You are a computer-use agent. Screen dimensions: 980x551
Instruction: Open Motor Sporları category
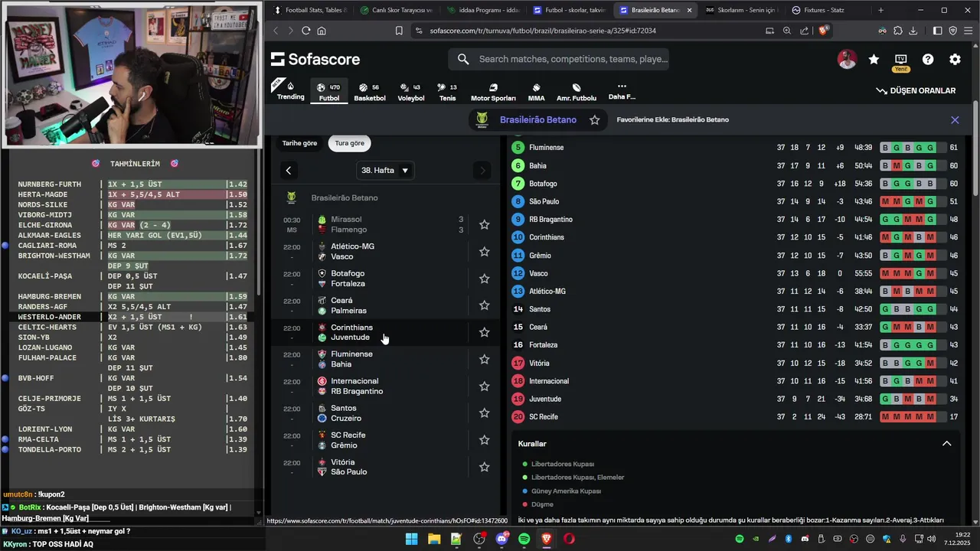[x=493, y=92]
